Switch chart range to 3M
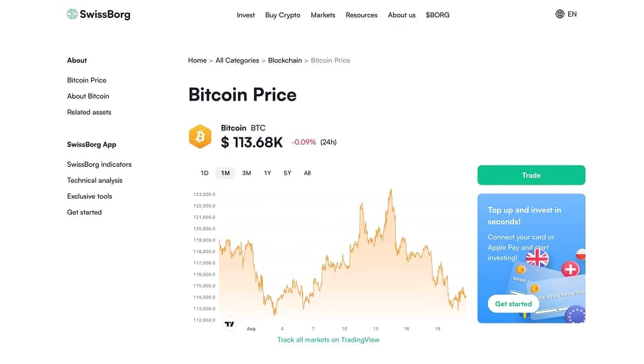644x364 pixels. pos(247,173)
